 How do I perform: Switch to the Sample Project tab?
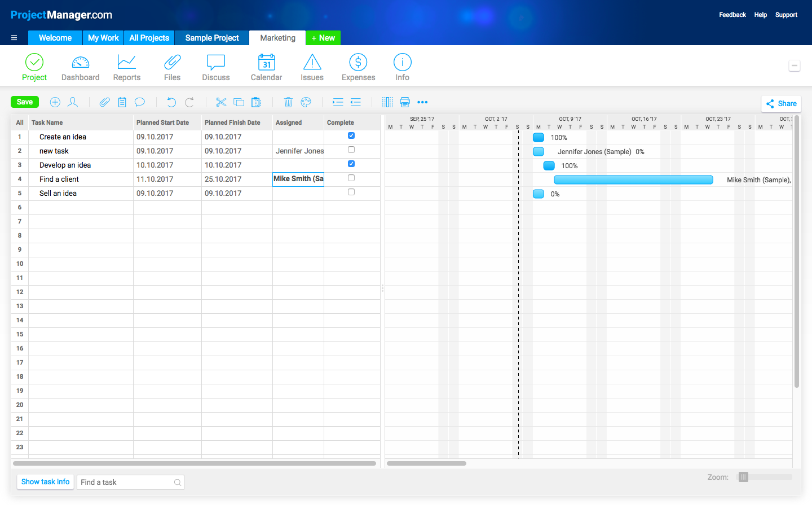(212, 38)
